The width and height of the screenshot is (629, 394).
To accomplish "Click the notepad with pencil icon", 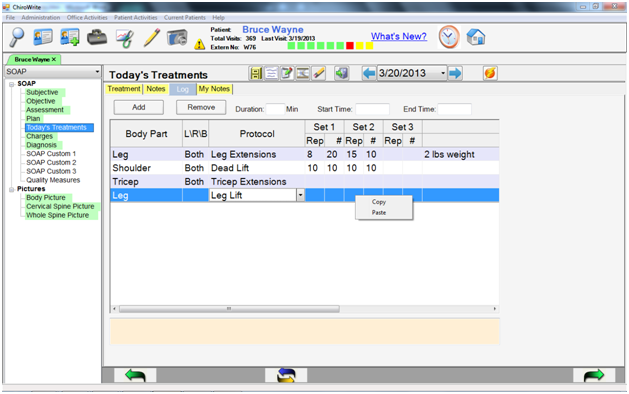I will coord(287,73).
